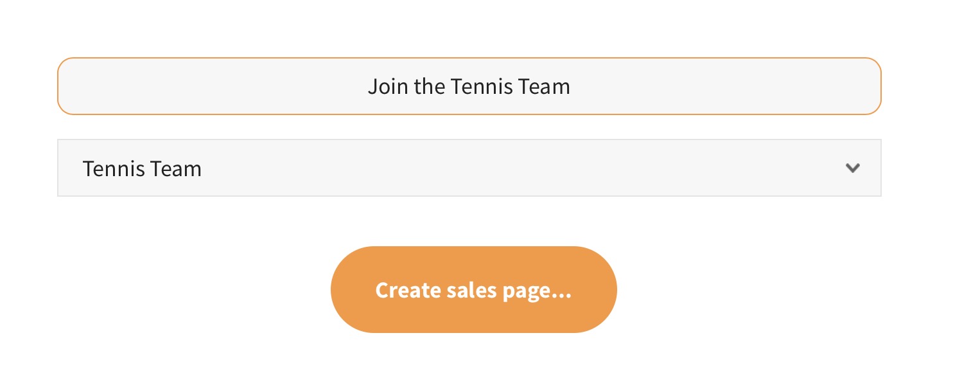This screenshot has width=980, height=387.
Task: Click the down arrow beside Tennis Team
Action: 852,168
